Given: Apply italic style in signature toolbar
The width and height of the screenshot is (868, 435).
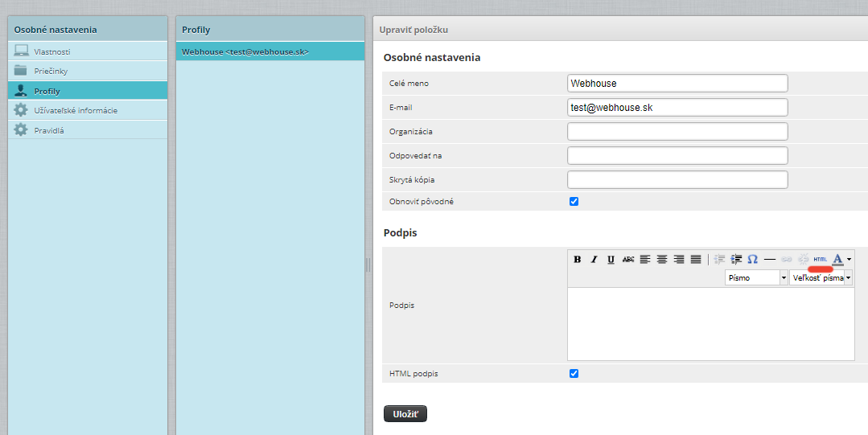Looking at the screenshot, I should click(x=594, y=259).
